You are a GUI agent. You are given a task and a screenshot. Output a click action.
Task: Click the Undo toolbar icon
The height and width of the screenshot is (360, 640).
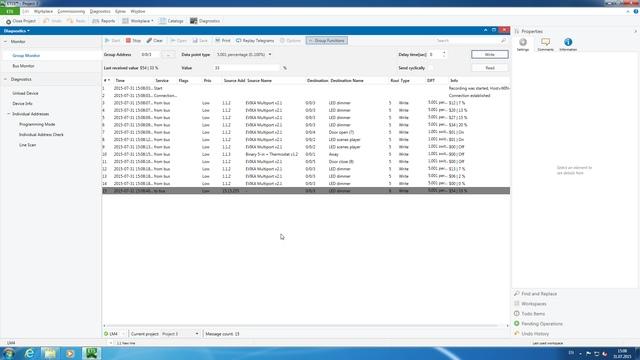[46, 21]
